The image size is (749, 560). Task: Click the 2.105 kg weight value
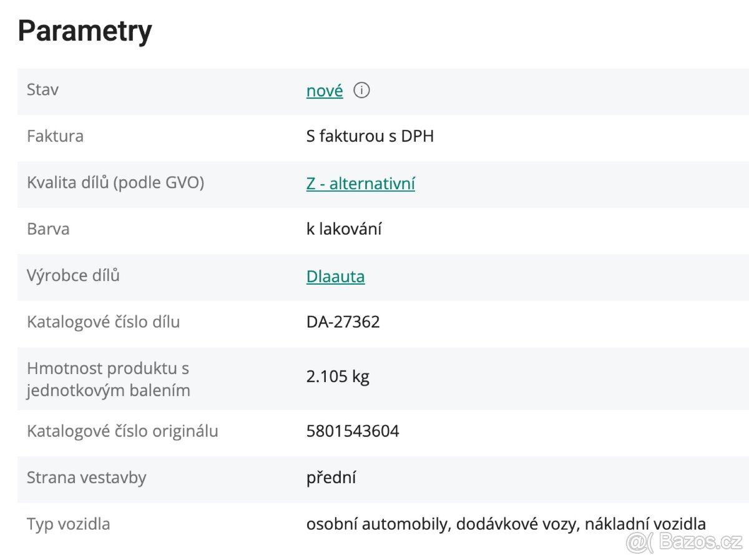tap(338, 377)
